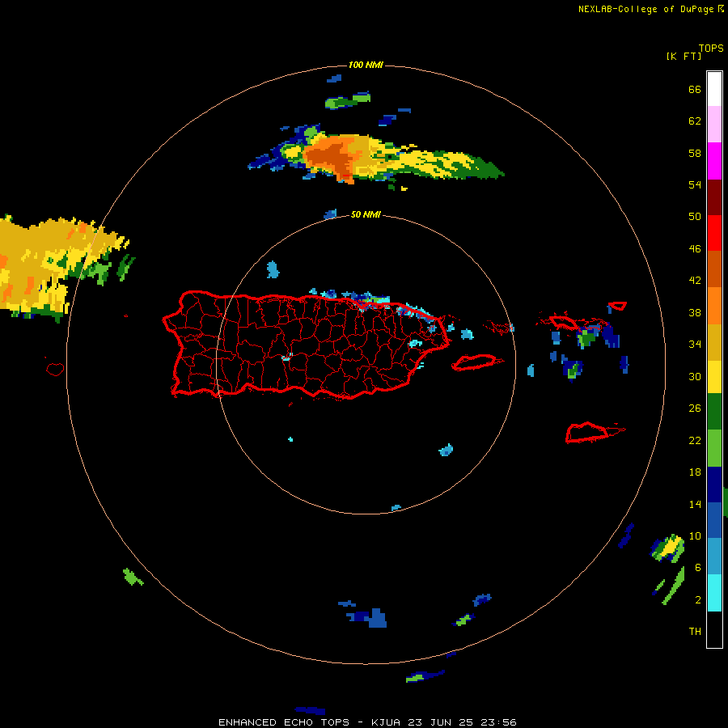
Task: Click the '38' legend value
Action: coord(695,312)
